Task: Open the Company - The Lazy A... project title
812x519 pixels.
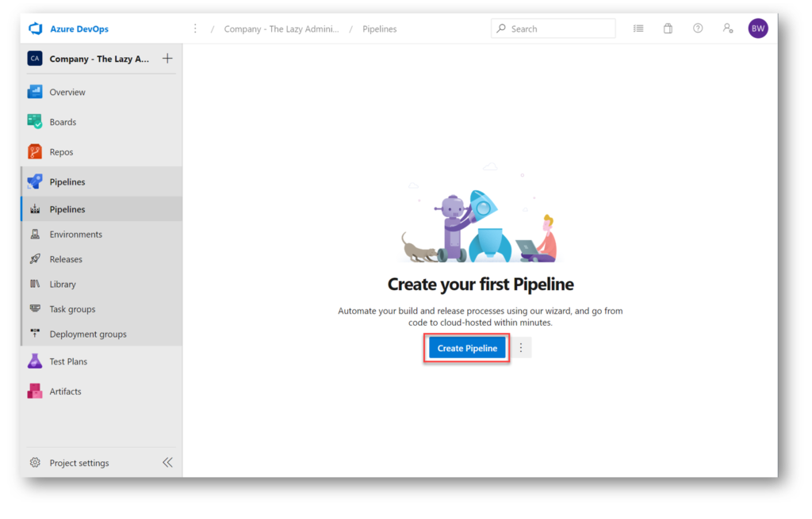Action: (x=99, y=59)
